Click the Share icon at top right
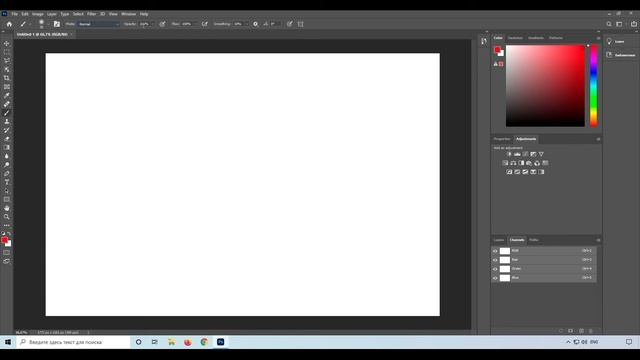The width and height of the screenshot is (640, 360). pos(633,24)
